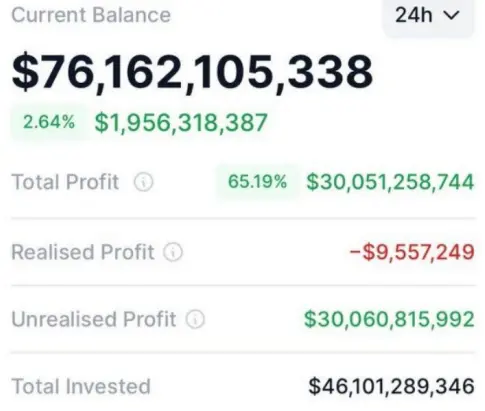Click the $46,101,289,346 total invested value

pos(391,387)
